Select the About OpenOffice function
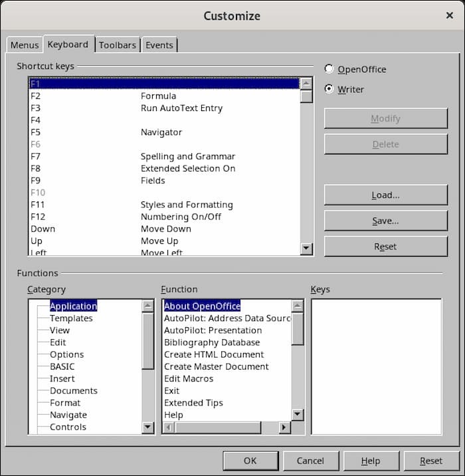This screenshot has width=465, height=476. (x=202, y=306)
